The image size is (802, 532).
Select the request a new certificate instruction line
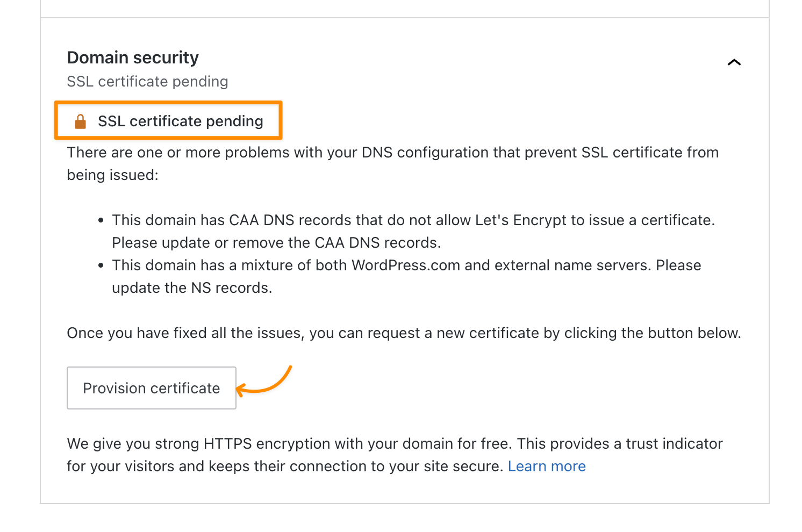(x=404, y=333)
